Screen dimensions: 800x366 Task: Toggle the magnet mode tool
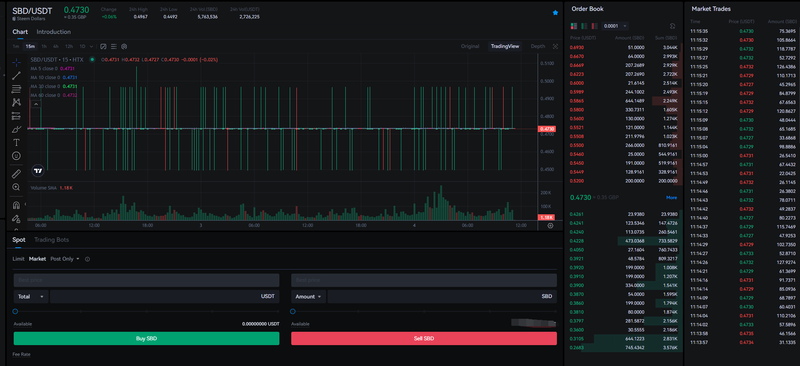tap(16, 205)
